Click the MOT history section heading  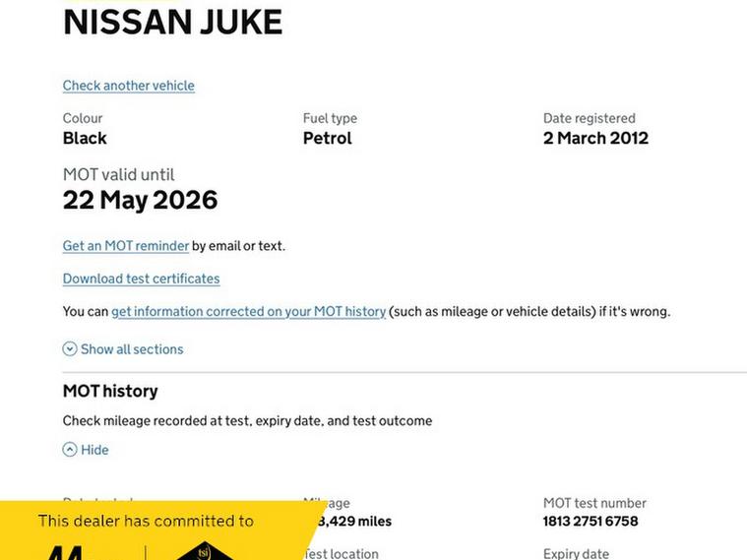click(110, 391)
